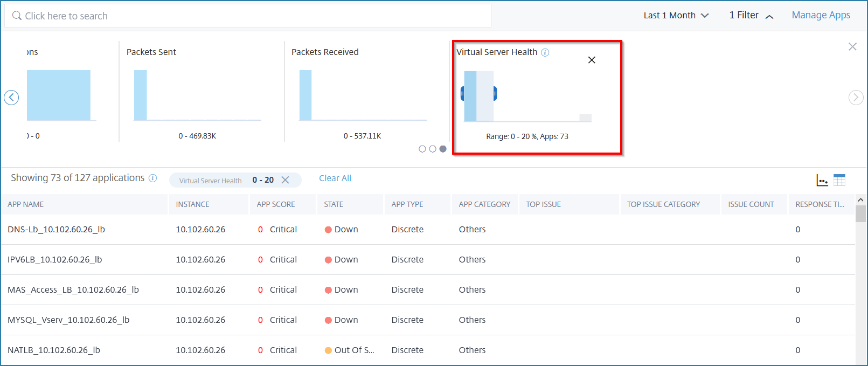
Task: Advance filter cards with the right arrow
Action: (x=856, y=98)
